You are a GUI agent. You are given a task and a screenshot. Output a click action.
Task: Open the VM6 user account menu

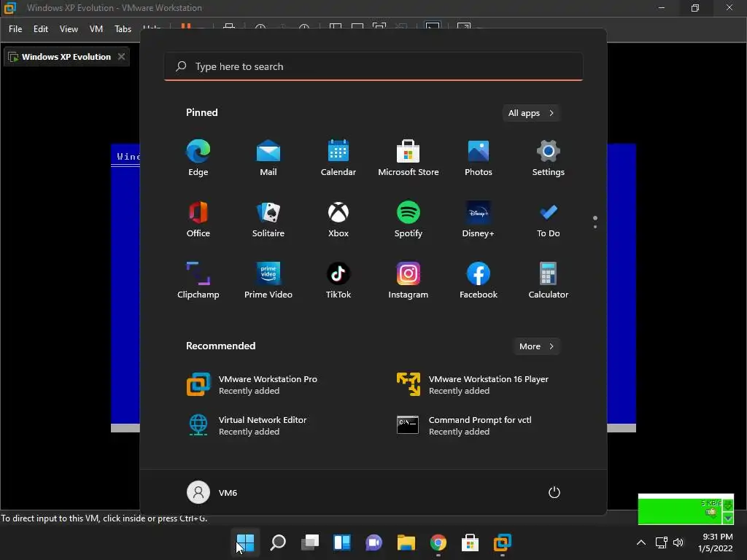(x=212, y=492)
